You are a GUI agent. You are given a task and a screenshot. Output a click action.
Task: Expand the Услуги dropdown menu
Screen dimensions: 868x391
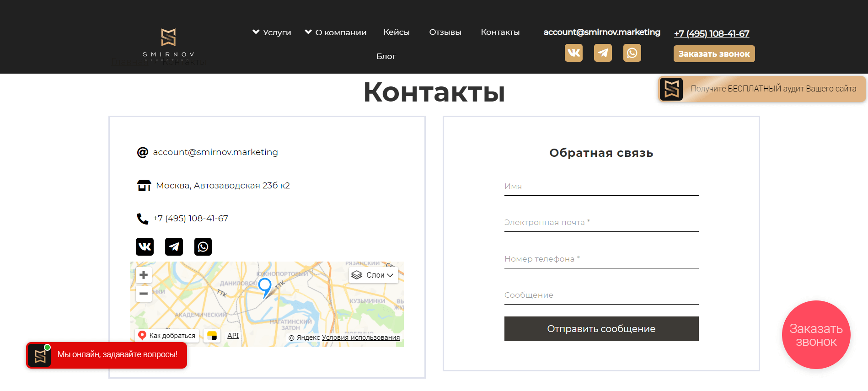click(x=272, y=32)
